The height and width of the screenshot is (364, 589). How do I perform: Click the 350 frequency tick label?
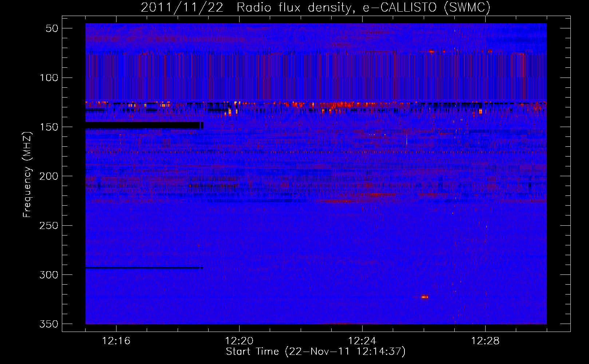pos(49,324)
